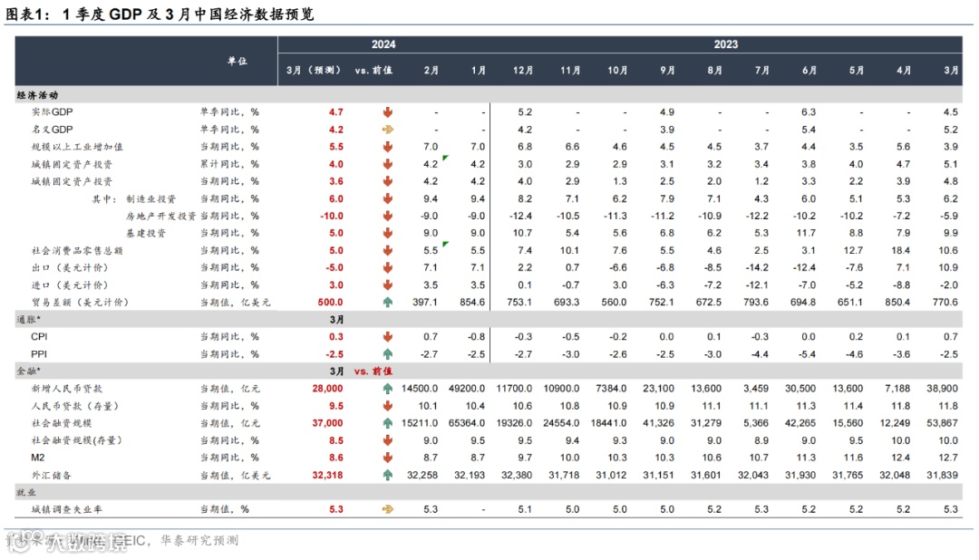The width and height of the screenshot is (979, 560).
Task: Click the down arrow for 制造业投资
Action: [x=388, y=198]
